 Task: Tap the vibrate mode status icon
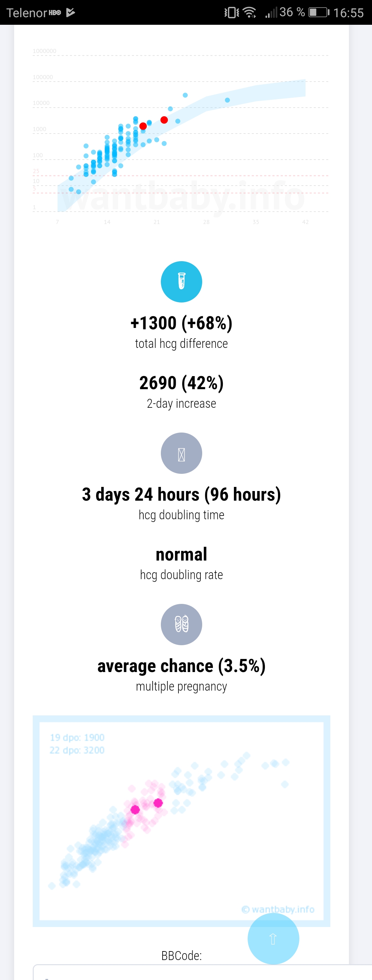coord(231,12)
